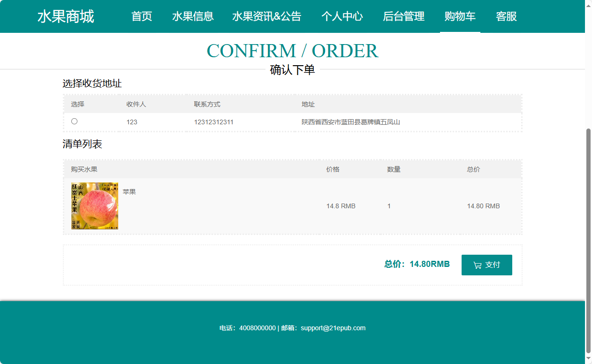
Task: Click the support@21epub.com email link
Action: [x=333, y=328]
